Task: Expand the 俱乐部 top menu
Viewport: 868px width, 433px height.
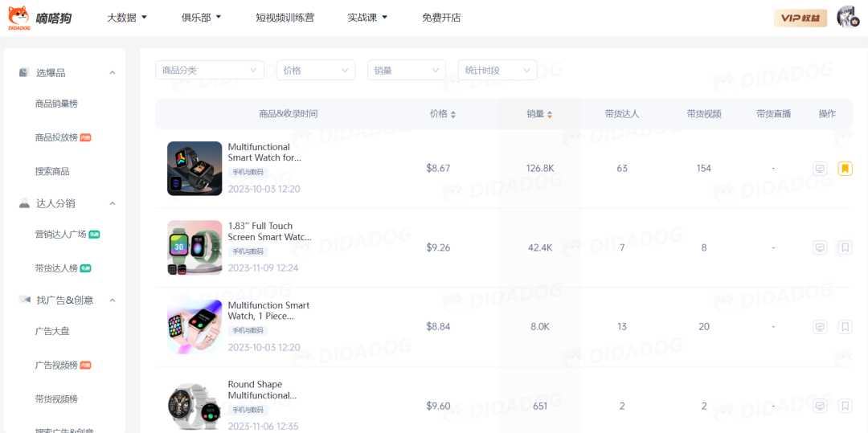Action: pos(201,18)
